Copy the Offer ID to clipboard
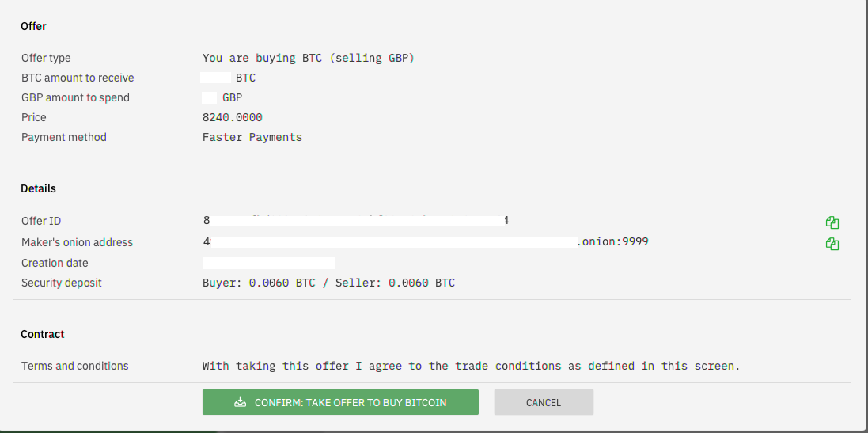The image size is (868, 433). click(832, 222)
